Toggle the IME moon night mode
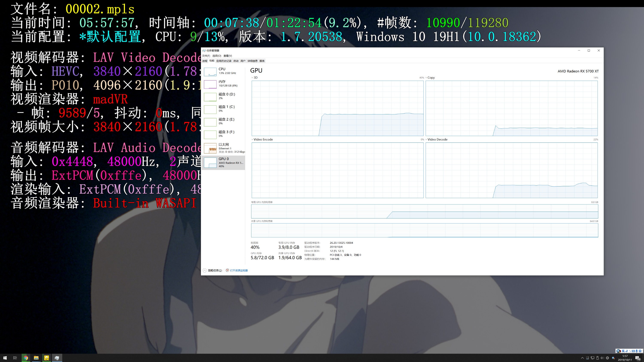The width and height of the screenshot is (644, 362). tap(626, 351)
